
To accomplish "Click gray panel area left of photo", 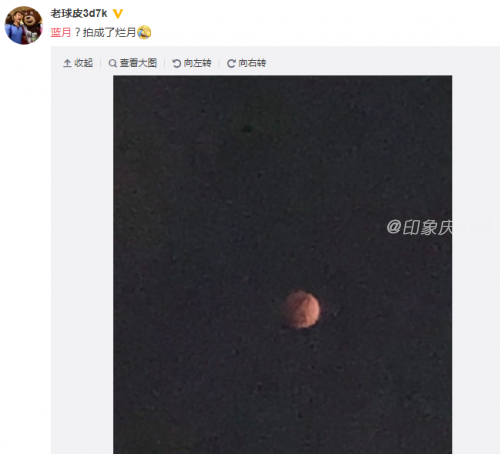I will coord(82,263).
